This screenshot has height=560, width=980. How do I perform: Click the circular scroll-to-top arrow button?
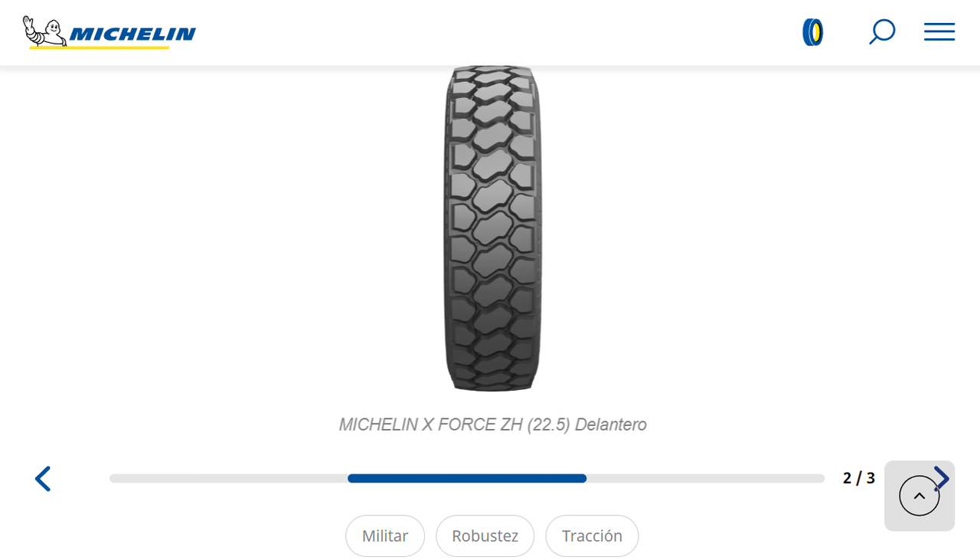[920, 496]
